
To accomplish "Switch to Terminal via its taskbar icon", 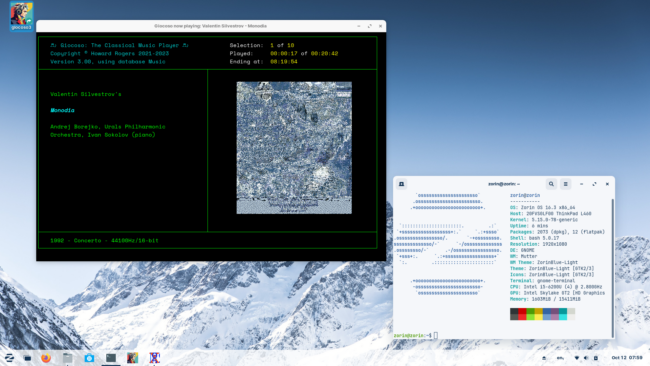I will tap(111, 358).
